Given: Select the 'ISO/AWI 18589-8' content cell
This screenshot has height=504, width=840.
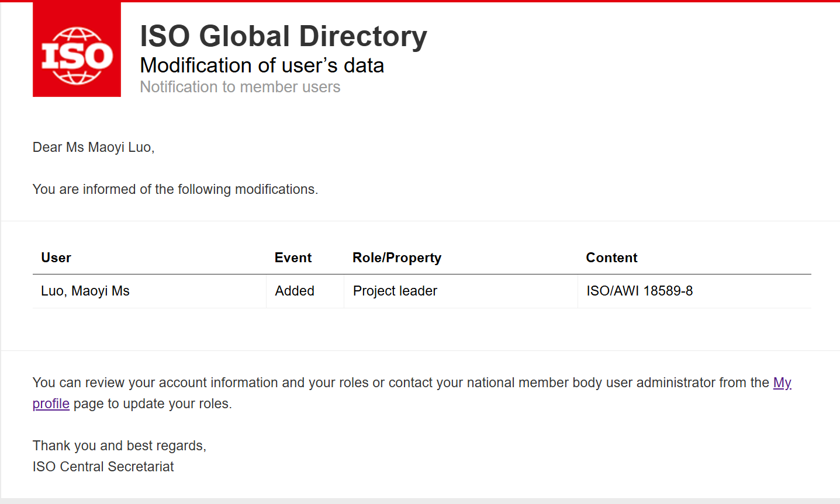Looking at the screenshot, I should pyautogui.click(x=694, y=291).
